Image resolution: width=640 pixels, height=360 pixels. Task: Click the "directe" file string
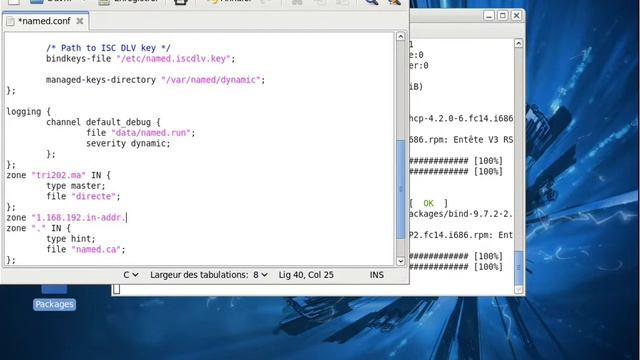[93, 197]
